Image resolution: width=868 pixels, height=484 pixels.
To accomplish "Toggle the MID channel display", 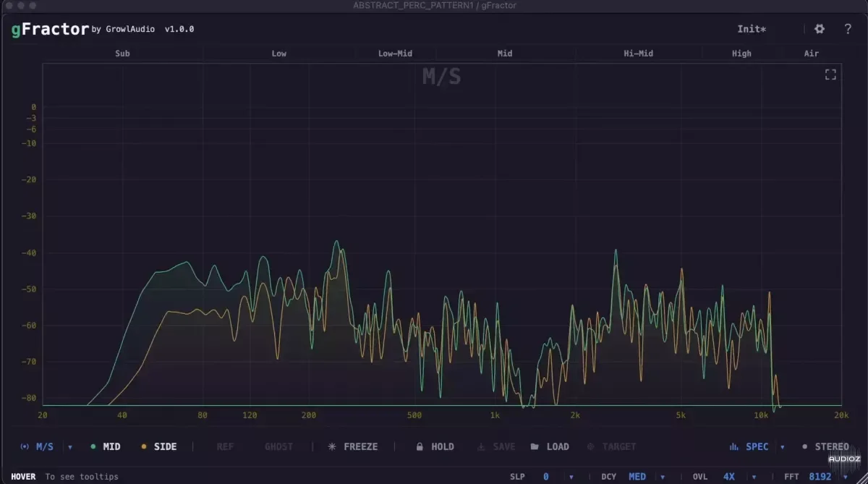I will (105, 446).
